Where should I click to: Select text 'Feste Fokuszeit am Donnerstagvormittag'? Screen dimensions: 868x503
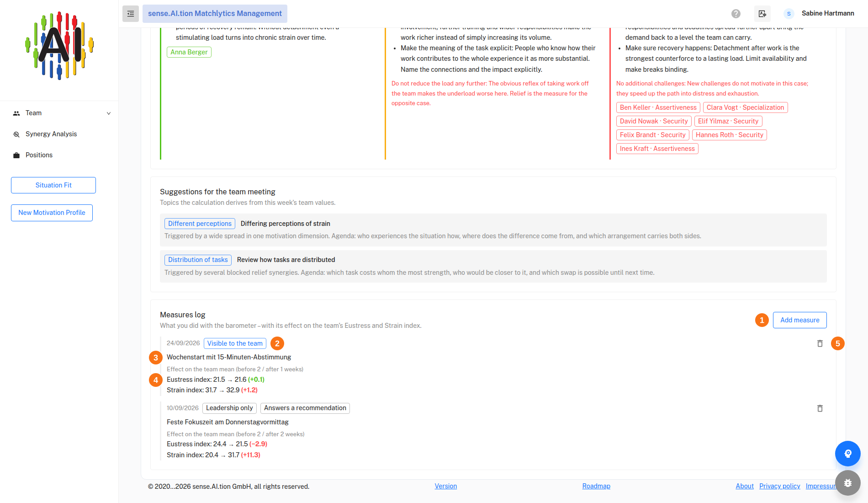pyautogui.click(x=228, y=422)
